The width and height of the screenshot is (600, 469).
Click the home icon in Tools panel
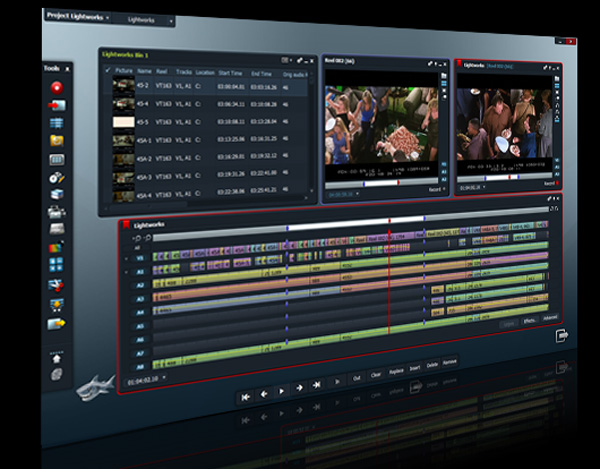point(57,358)
